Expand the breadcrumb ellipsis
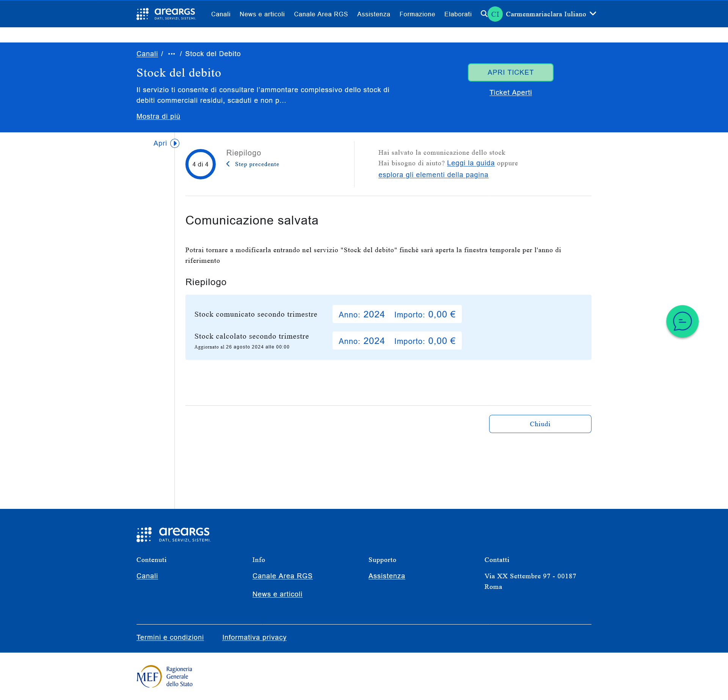This screenshot has height=700, width=728. click(x=171, y=54)
